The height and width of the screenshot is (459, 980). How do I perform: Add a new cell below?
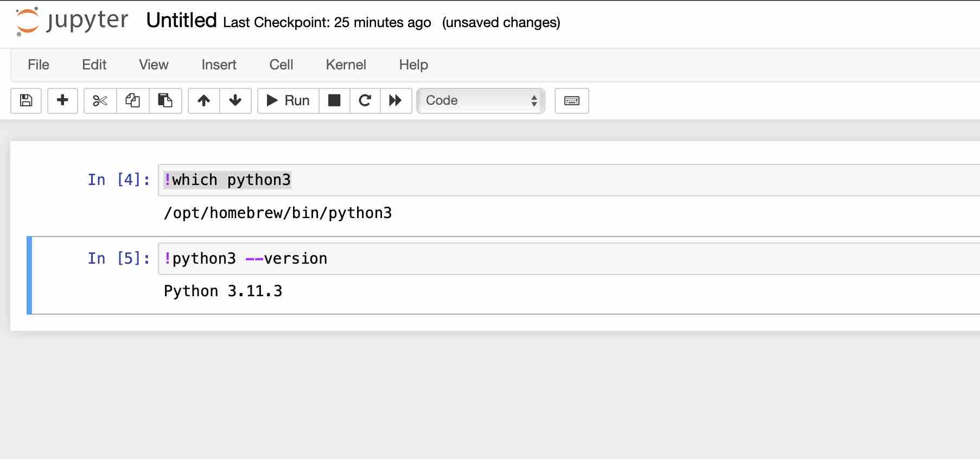[x=62, y=100]
